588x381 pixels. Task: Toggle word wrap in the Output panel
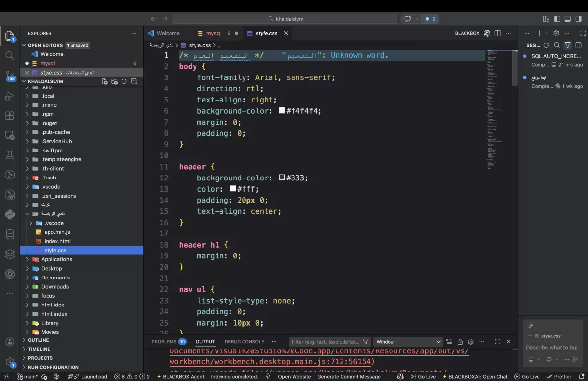pos(449,341)
